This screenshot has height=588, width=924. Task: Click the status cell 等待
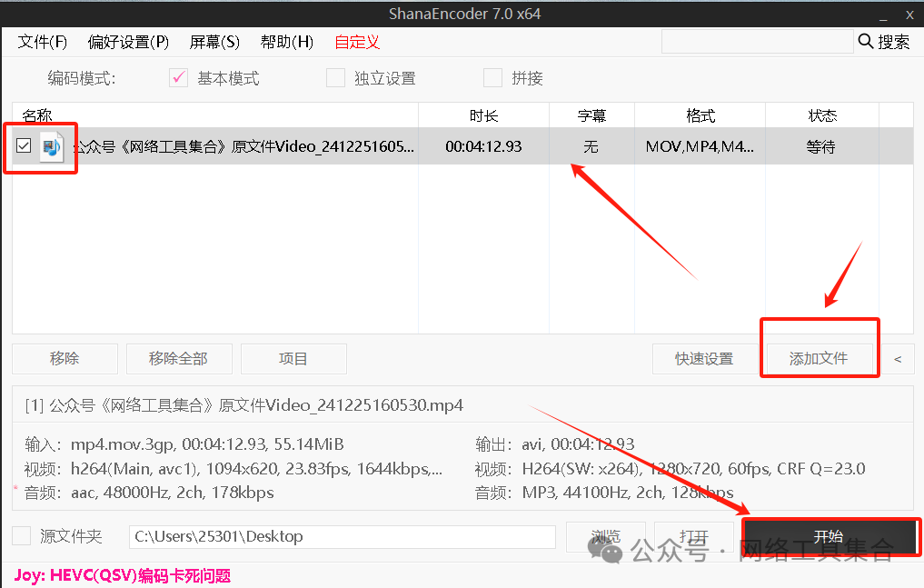pyautogui.click(x=820, y=146)
